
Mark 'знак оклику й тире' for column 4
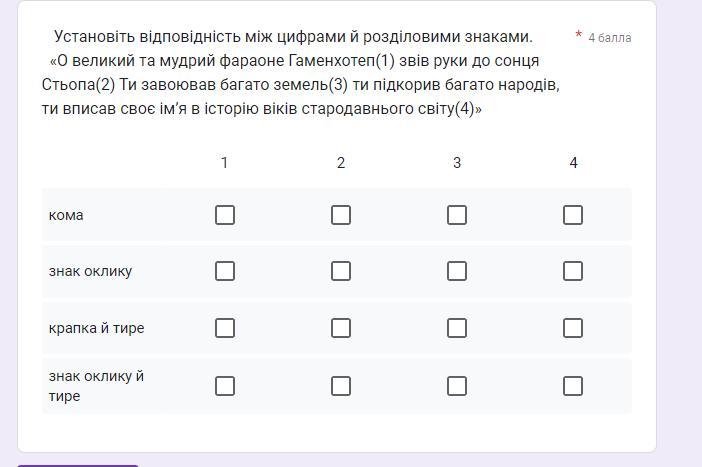[573, 386]
